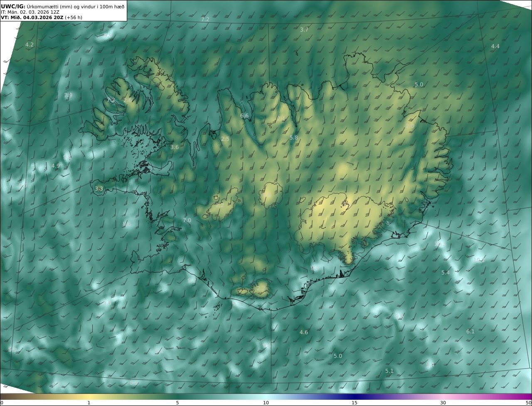Viewport: 532px width, 406px height.
Task: Click the 3.6 value label on the map
Action: (x=175, y=147)
